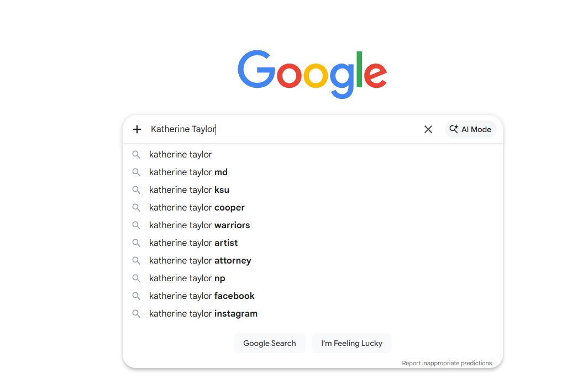588x384 pixels.
Task: Choose the "katherine taylor ksu" suggestion
Action: tap(189, 190)
